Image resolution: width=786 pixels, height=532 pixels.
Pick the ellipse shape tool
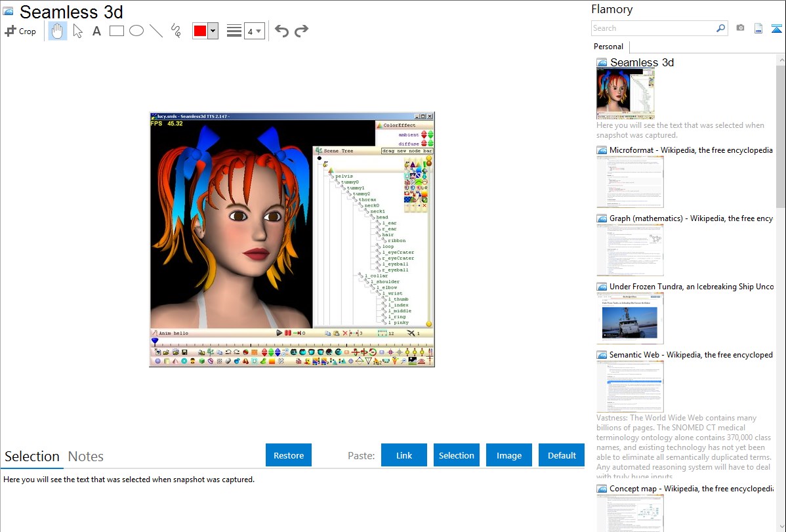(136, 31)
